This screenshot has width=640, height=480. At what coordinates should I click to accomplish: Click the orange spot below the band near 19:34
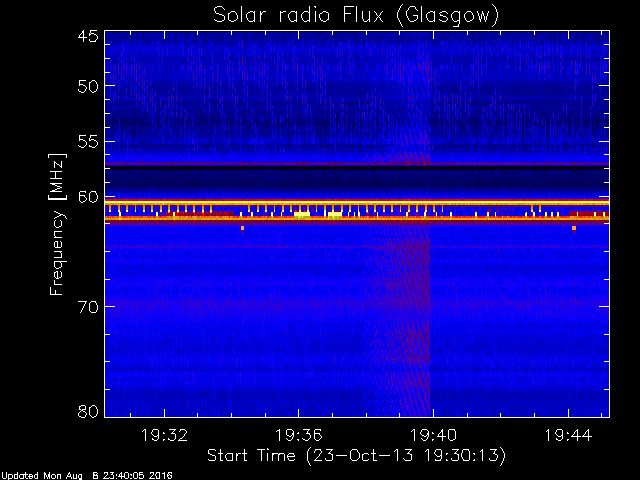[x=242, y=229]
